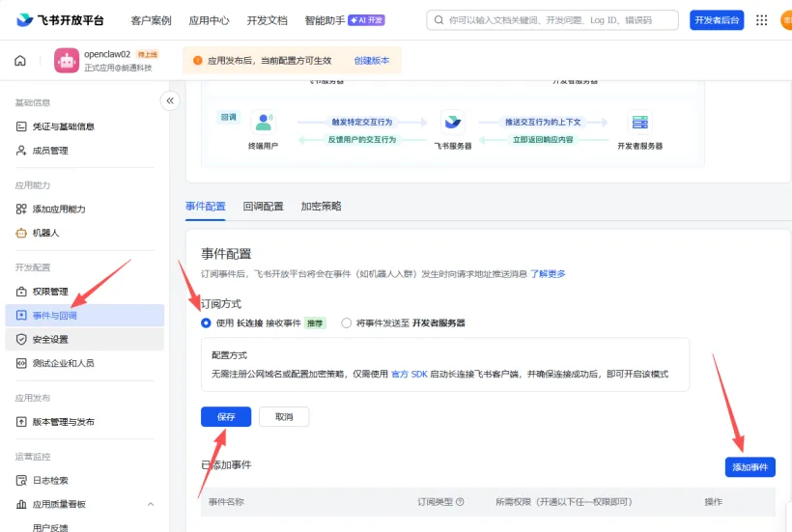
Task: Click 立即返回响应内容 label in diagram
Action: pyautogui.click(x=543, y=140)
